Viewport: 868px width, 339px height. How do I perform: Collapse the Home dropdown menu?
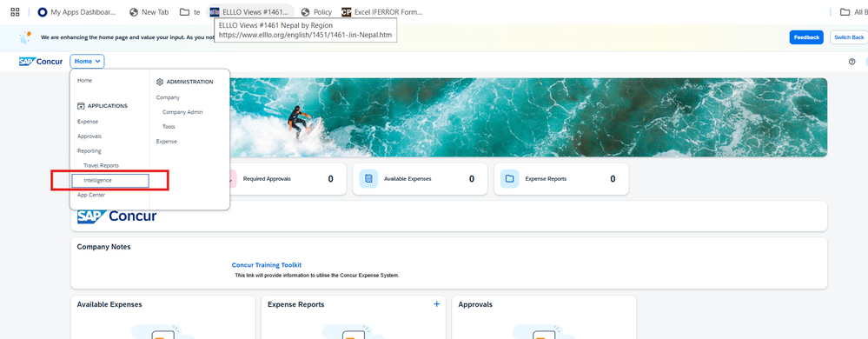point(88,62)
